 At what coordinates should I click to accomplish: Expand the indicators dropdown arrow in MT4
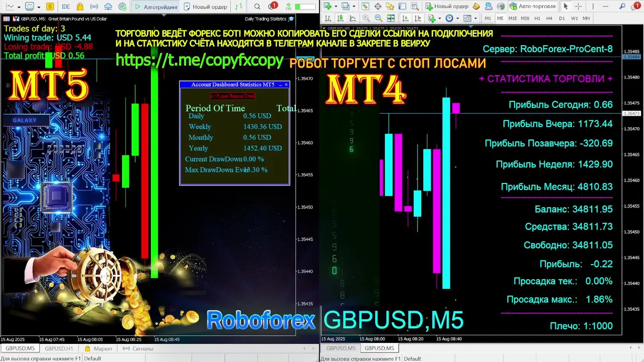point(440,18)
